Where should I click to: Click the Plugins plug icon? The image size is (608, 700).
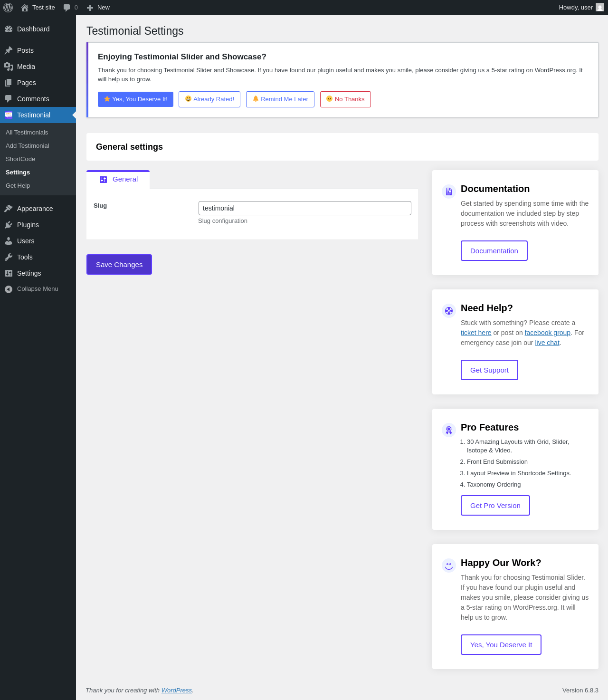tap(9, 225)
